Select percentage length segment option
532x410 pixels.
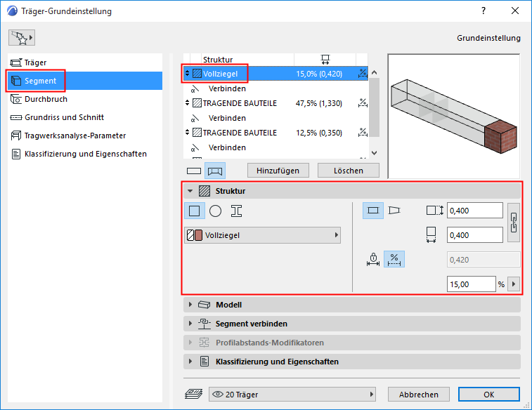point(394,260)
